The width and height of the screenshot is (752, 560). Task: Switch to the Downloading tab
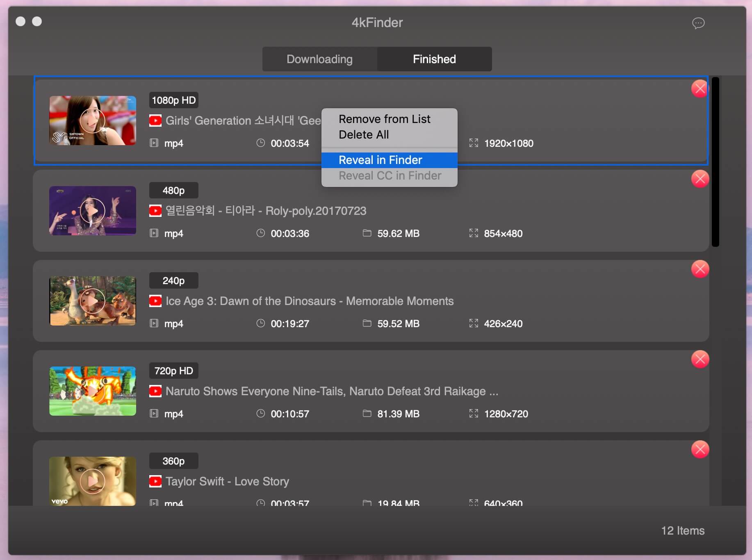319,59
